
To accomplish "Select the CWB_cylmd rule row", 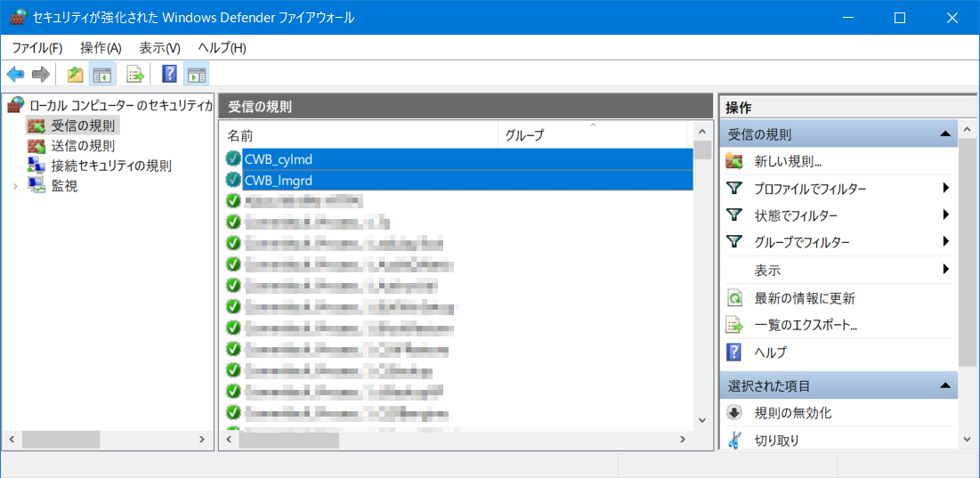I will pos(467,159).
